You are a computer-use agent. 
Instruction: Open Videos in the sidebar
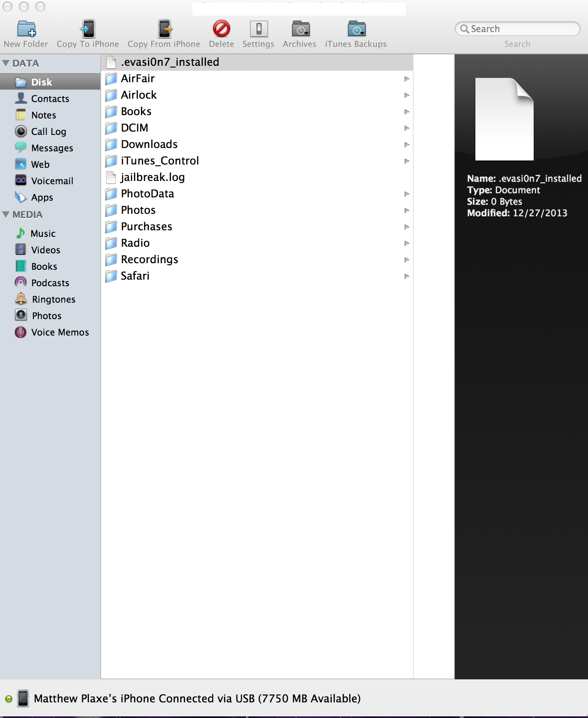pyautogui.click(x=50, y=250)
